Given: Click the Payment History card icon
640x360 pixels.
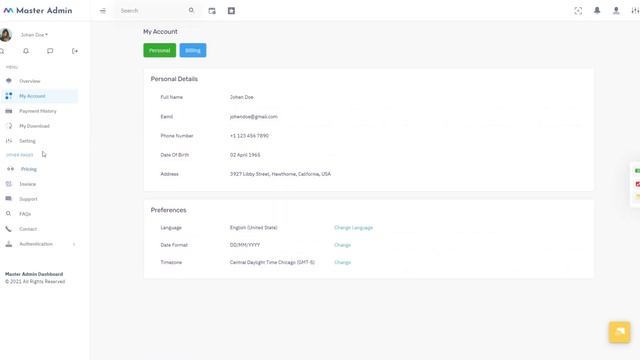Looking at the screenshot, I should 9,111.
